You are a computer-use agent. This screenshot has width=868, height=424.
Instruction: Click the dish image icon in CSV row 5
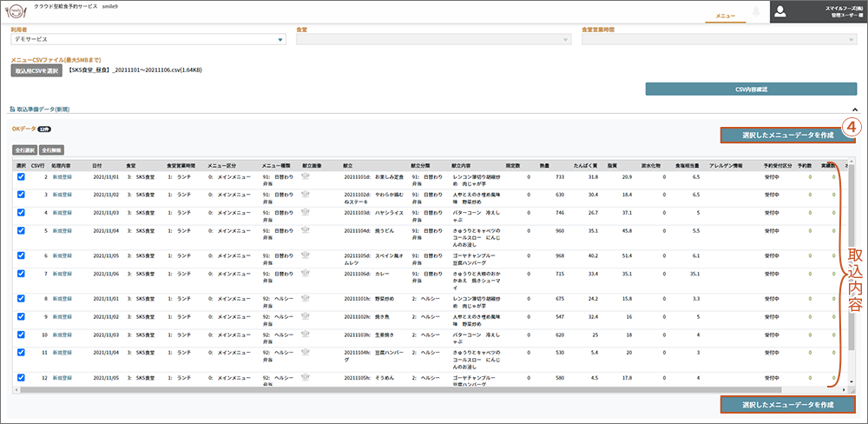305,230
